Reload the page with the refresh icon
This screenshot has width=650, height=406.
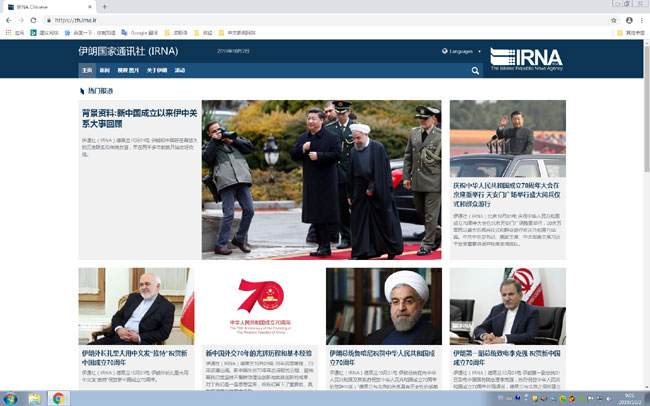33,20
